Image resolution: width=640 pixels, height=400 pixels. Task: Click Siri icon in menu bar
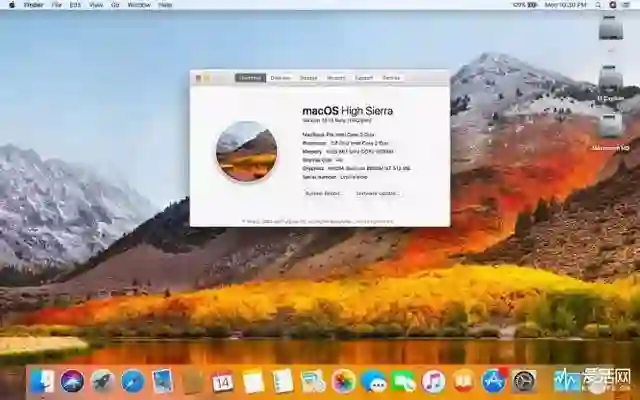612,5
